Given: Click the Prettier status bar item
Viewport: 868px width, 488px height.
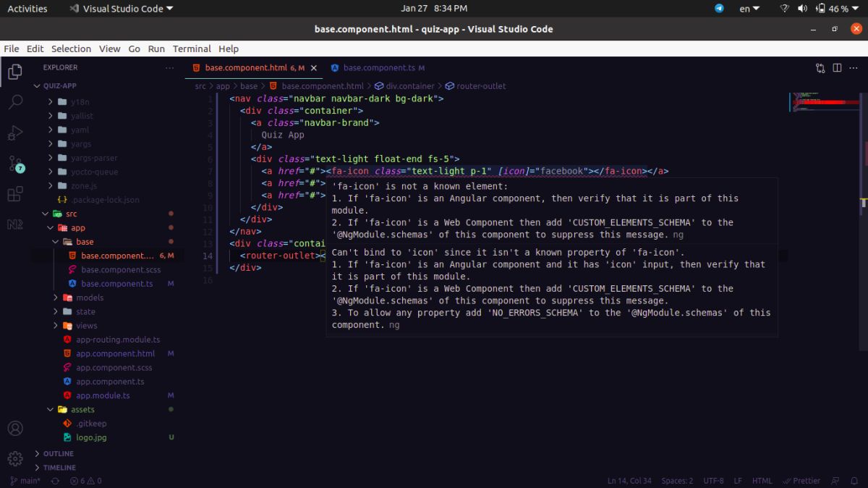Looking at the screenshot, I should (x=801, y=480).
